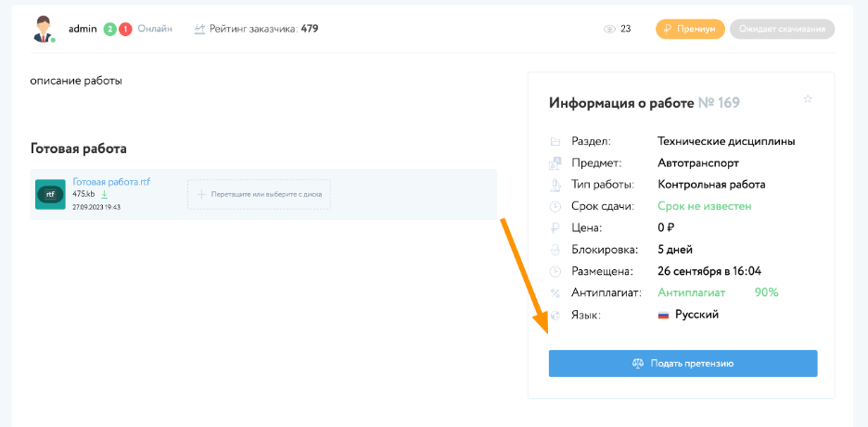This screenshot has width=868, height=427.
Task: Click the greyed 'Ожидает скачивания' status button
Action: pyautogui.click(x=782, y=29)
